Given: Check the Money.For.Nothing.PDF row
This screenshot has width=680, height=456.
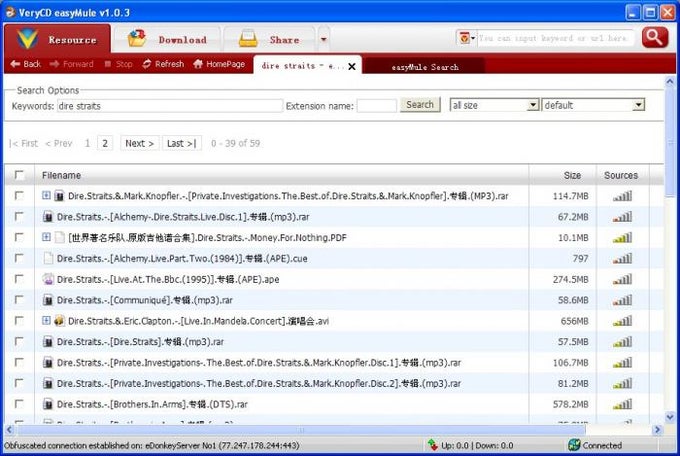Looking at the screenshot, I should (19, 237).
